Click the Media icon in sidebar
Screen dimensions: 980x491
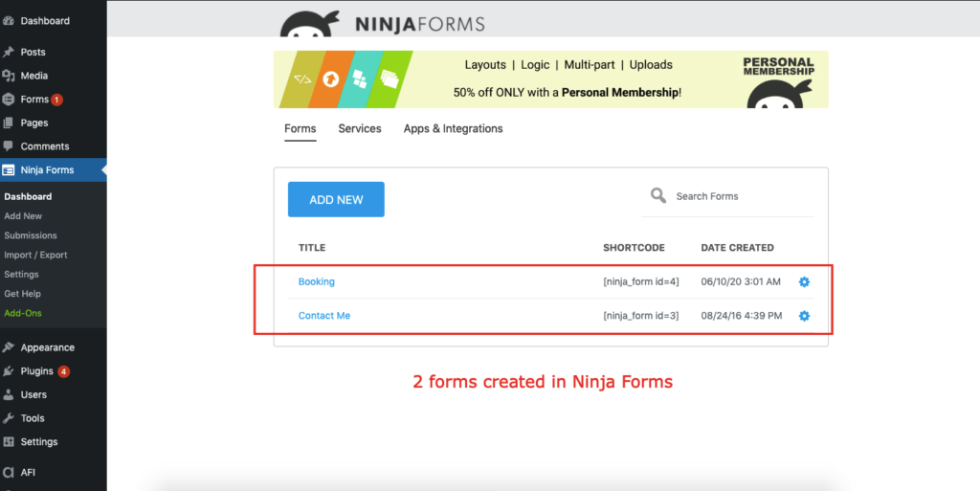(8, 76)
